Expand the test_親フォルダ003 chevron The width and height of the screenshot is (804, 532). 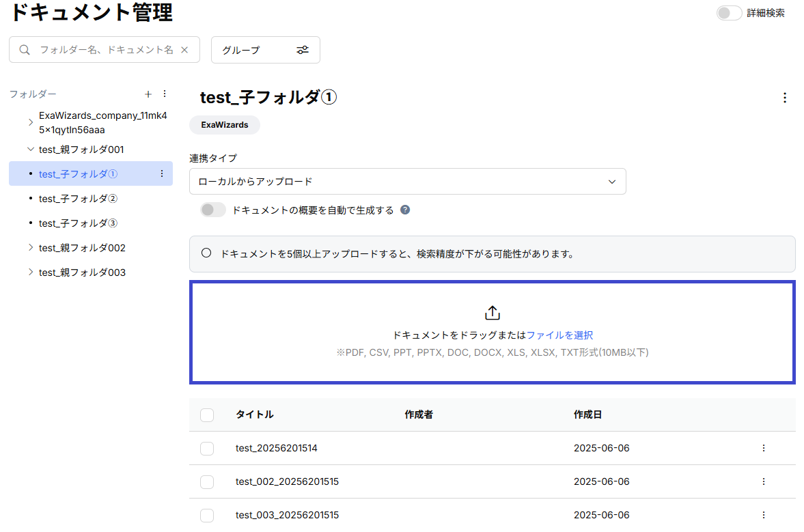pyautogui.click(x=31, y=272)
